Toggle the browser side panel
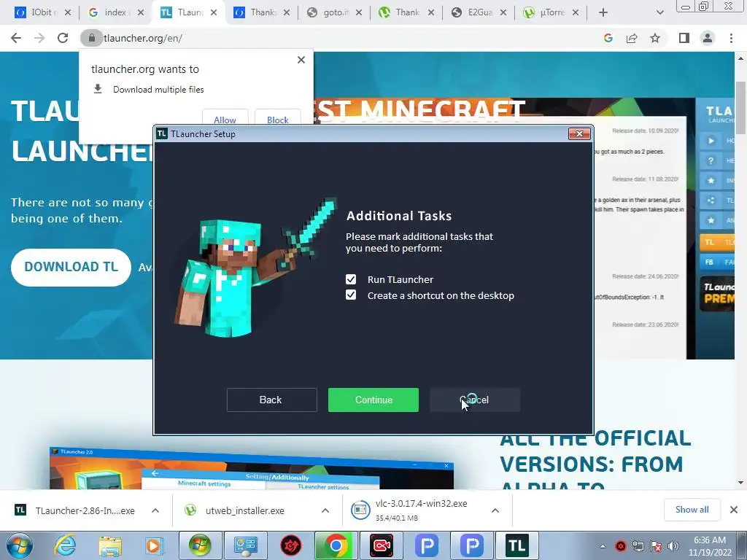The height and width of the screenshot is (560, 747). pyautogui.click(x=684, y=38)
